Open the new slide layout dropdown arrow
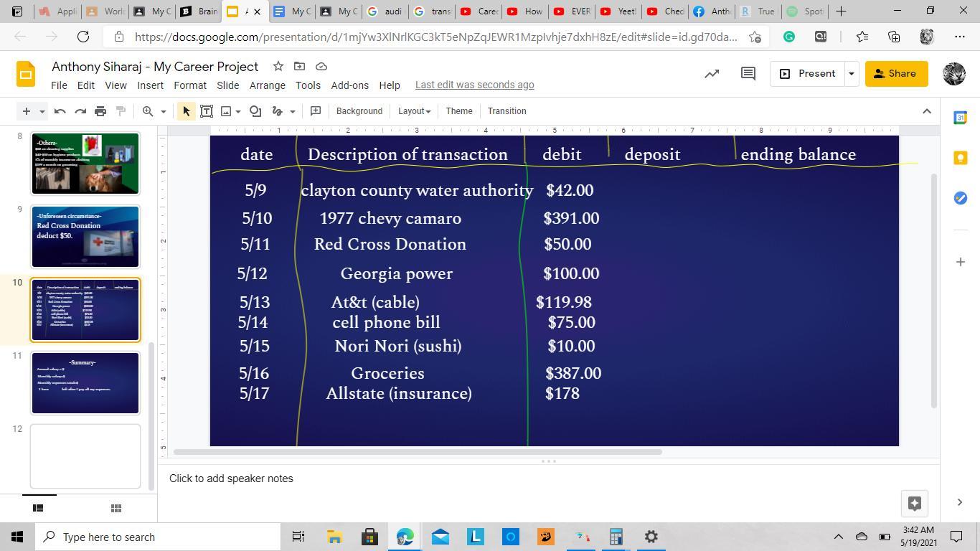The width and height of the screenshot is (980, 551). click(x=42, y=111)
